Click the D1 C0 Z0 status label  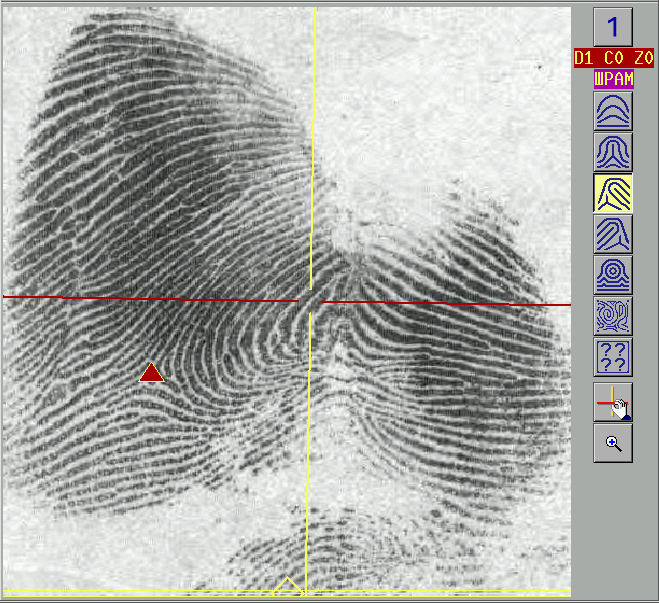[614, 58]
